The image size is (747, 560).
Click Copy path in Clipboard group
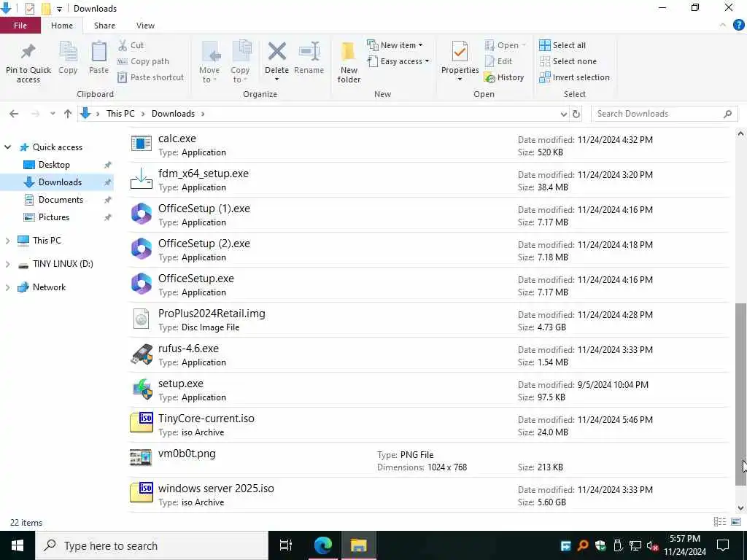tap(143, 61)
